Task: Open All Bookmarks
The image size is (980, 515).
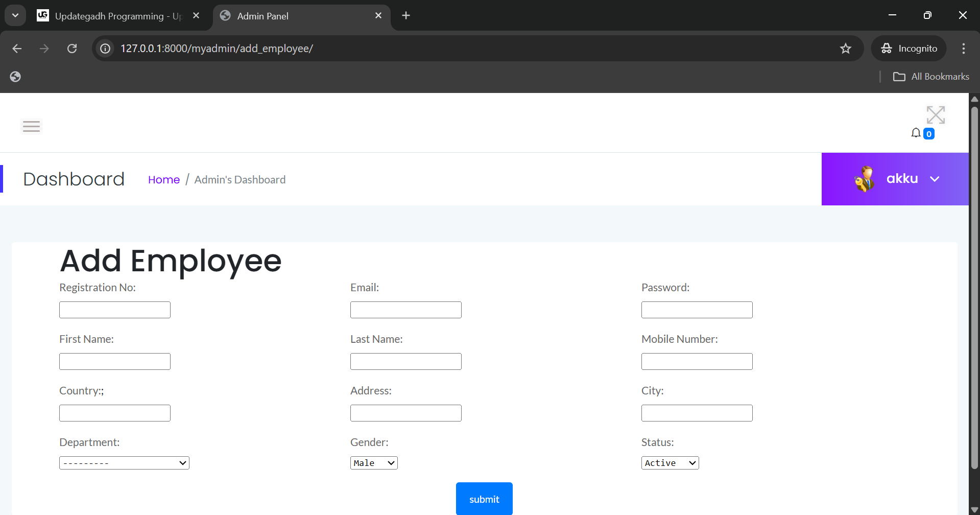Action: click(931, 76)
